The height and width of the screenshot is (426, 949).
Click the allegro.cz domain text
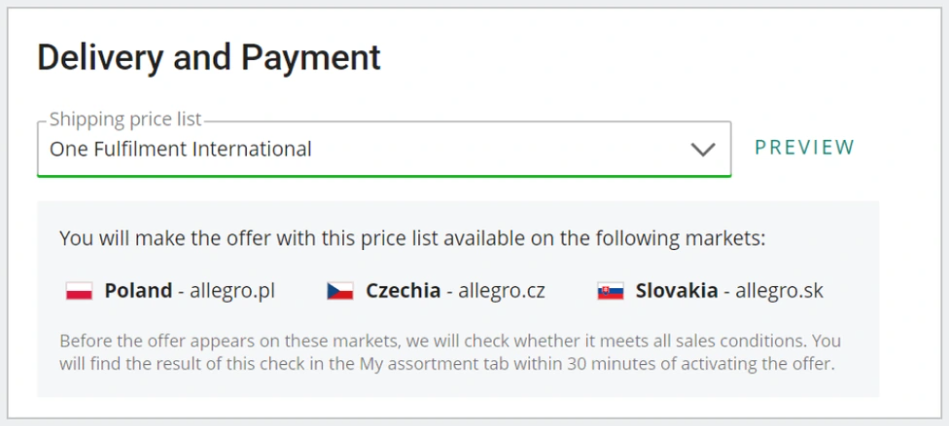502,291
